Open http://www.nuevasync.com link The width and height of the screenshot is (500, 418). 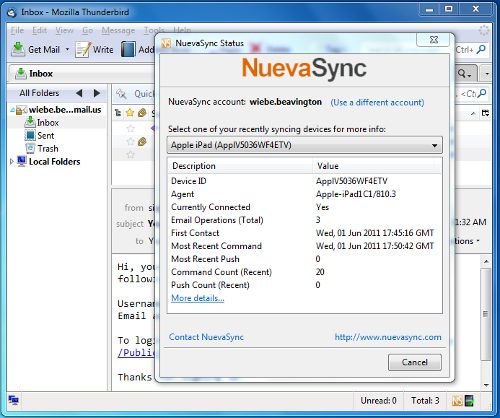coord(388,337)
